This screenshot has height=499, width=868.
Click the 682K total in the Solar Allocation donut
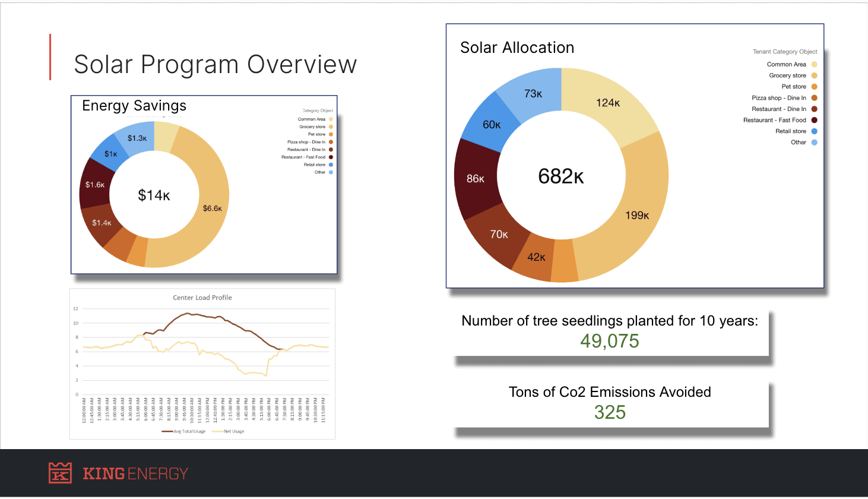pos(561,176)
